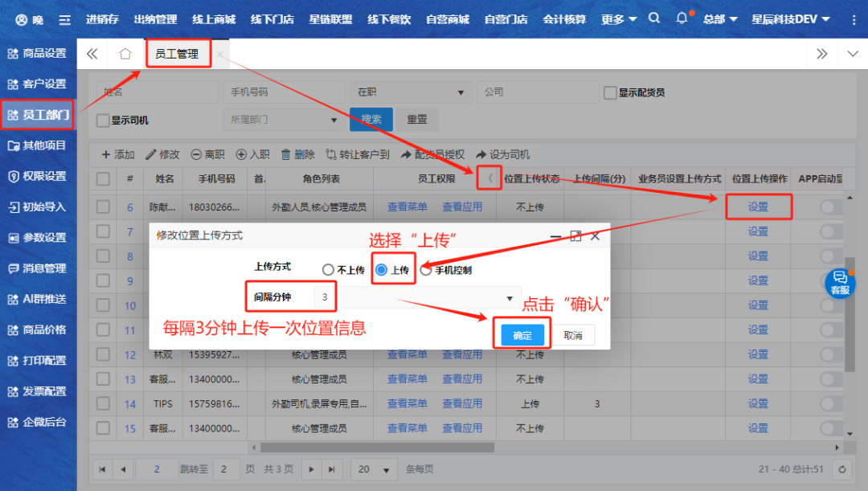Open the notification bell icon
868x491 pixels.
coord(682,18)
